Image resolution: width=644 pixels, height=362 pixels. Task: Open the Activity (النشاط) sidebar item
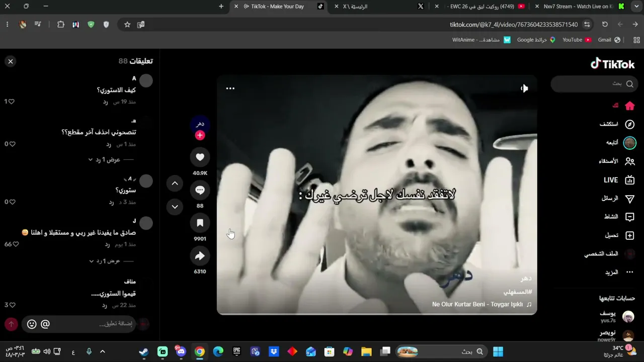tap(619, 217)
